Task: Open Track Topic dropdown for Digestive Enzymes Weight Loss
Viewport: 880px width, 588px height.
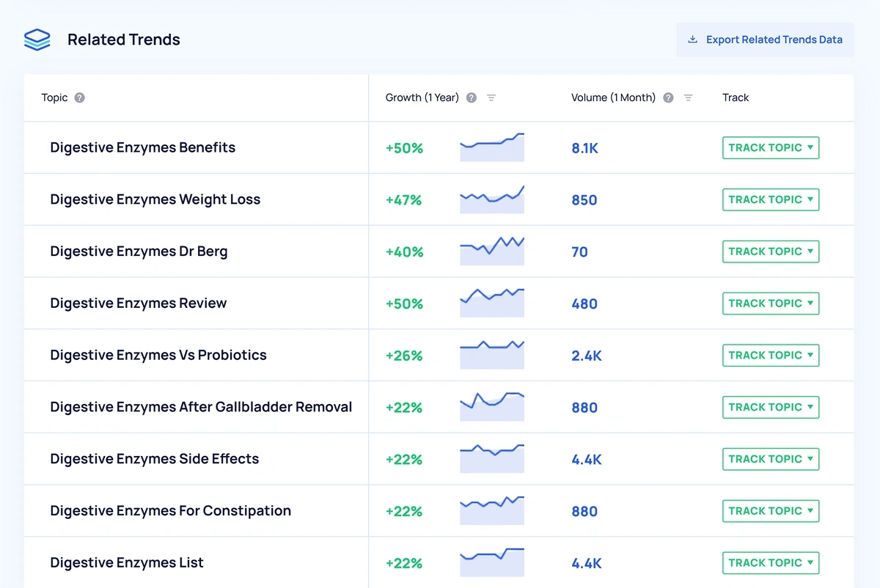Action: tap(771, 199)
